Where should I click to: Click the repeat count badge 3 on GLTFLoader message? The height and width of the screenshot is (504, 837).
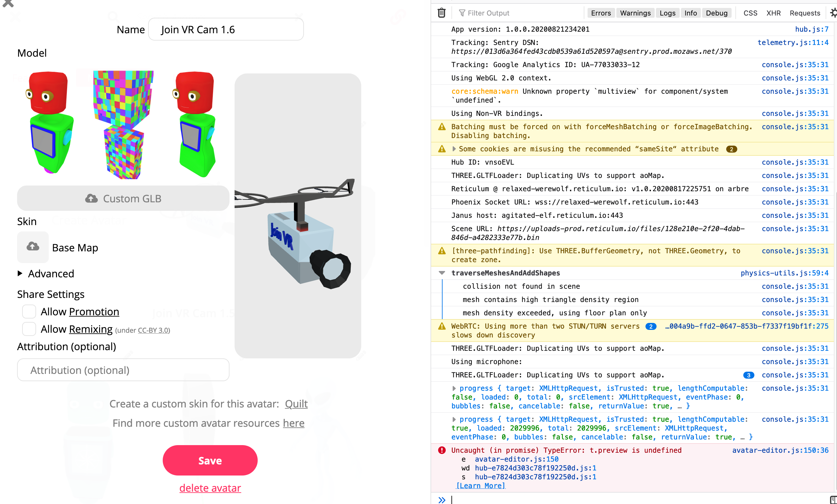click(x=748, y=375)
